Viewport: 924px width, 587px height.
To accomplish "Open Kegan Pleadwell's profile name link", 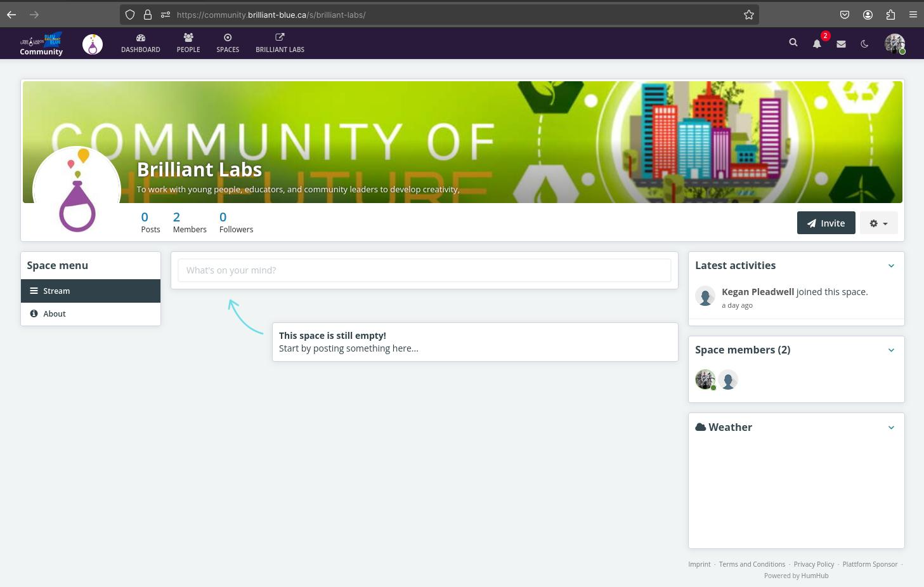I will tap(758, 292).
